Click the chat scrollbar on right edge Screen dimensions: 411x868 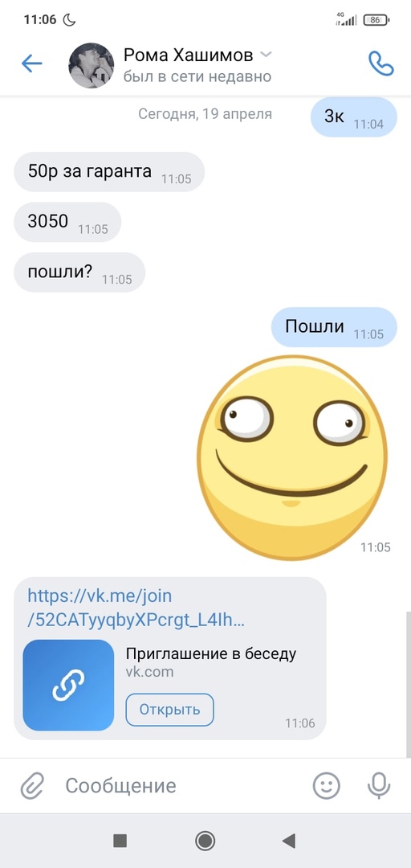pyautogui.click(x=409, y=684)
